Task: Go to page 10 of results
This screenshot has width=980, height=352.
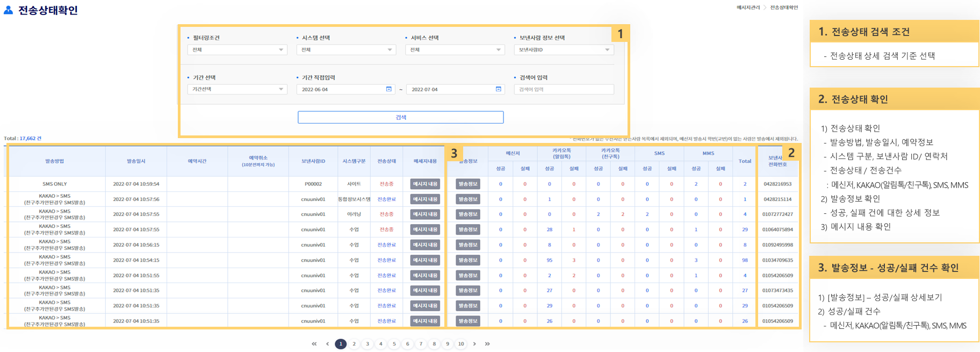Action: [x=461, y=344]
